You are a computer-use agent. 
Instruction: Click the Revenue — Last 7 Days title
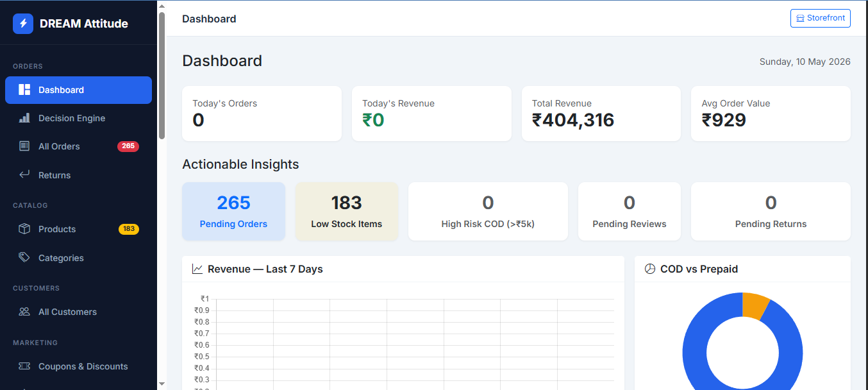point(265,269)
